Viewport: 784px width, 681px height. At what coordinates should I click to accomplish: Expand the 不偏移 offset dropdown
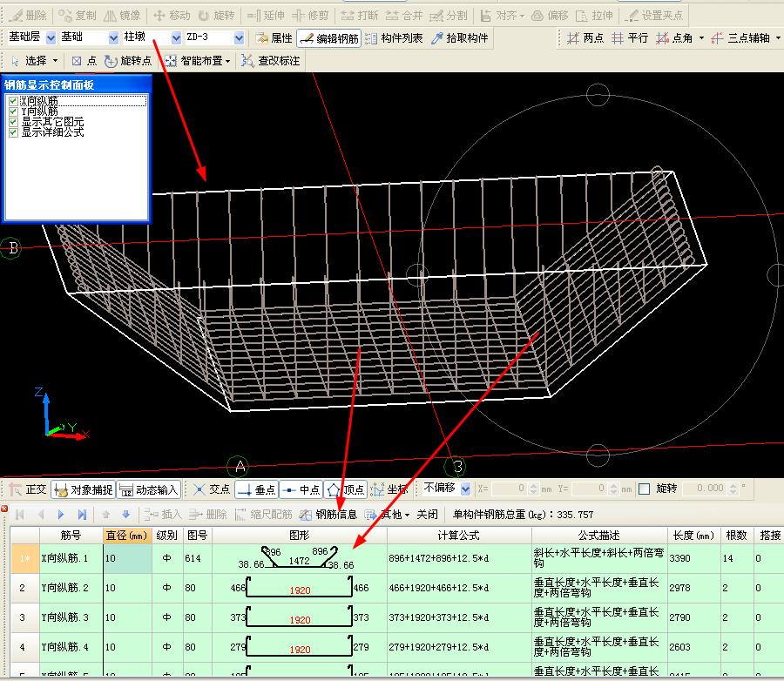tap(465, 489)
